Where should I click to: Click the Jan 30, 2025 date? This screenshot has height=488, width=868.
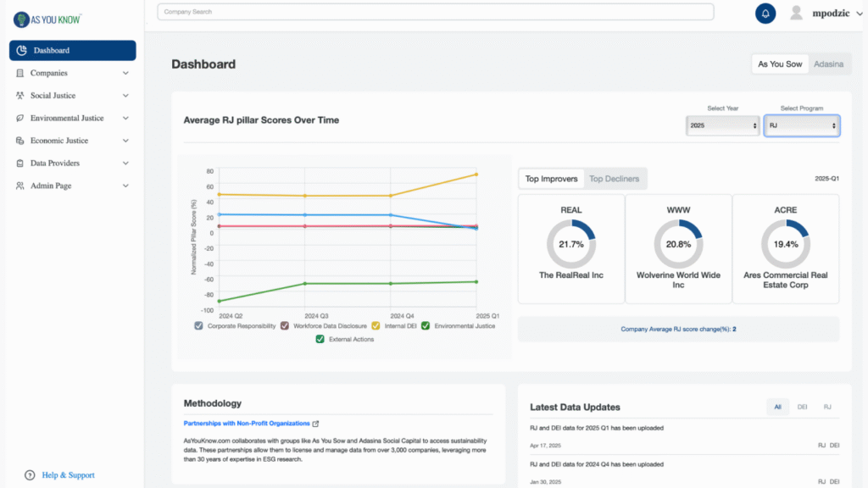(x=545, y=482)
